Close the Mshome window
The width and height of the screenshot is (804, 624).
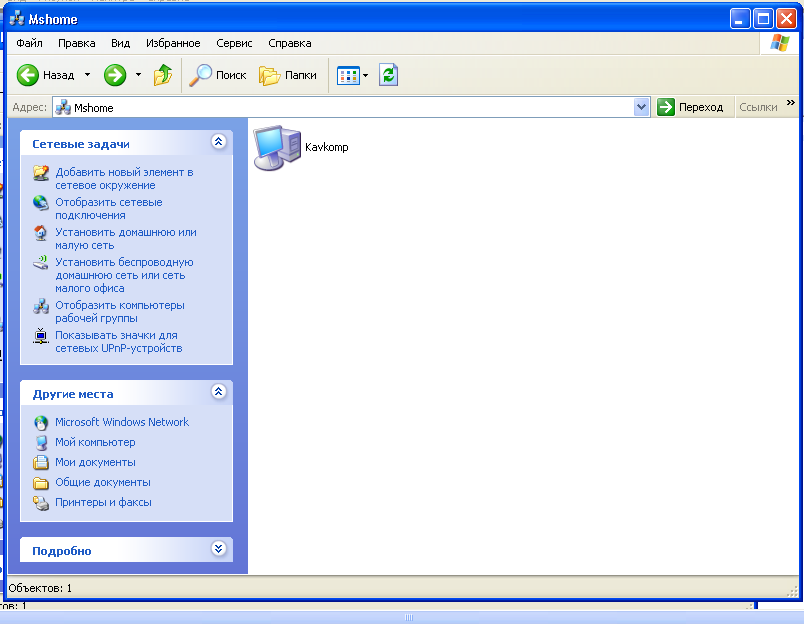coord(786,19)
